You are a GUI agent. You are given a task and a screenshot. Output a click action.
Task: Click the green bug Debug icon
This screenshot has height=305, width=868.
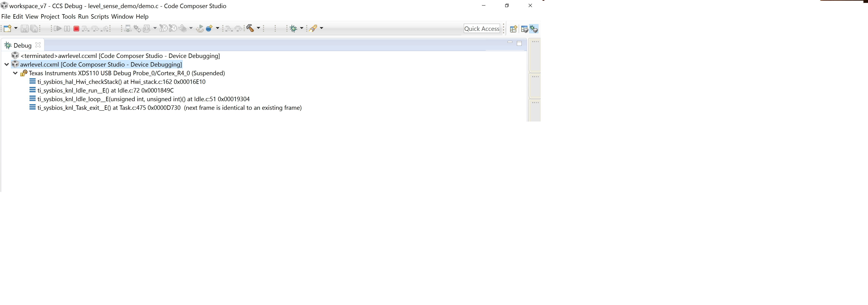(293, 29)
